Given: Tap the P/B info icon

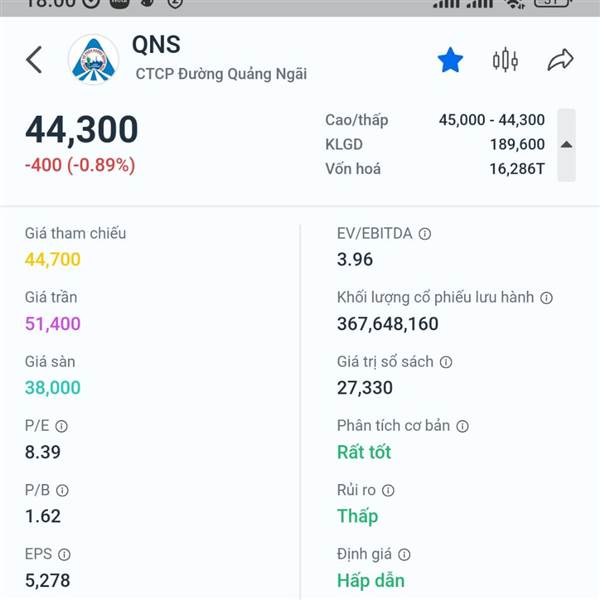Looking at the screenshot, I should (62, 490).
